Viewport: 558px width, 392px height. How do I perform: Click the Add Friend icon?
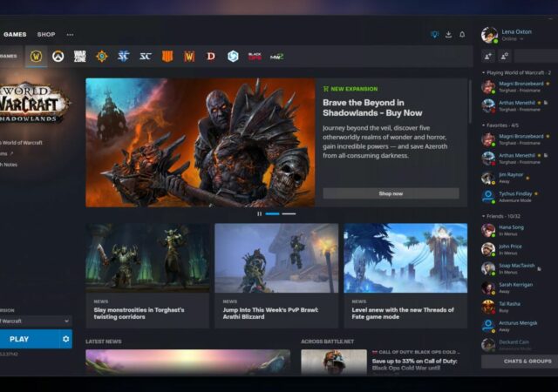click(x=487, y=56)
